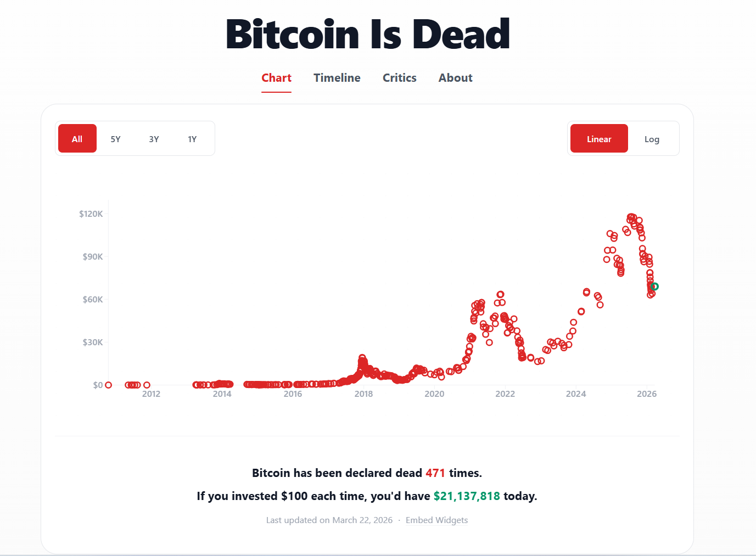Click the $60K y-axis label
The image size is (756, 556).
[93, 300]
